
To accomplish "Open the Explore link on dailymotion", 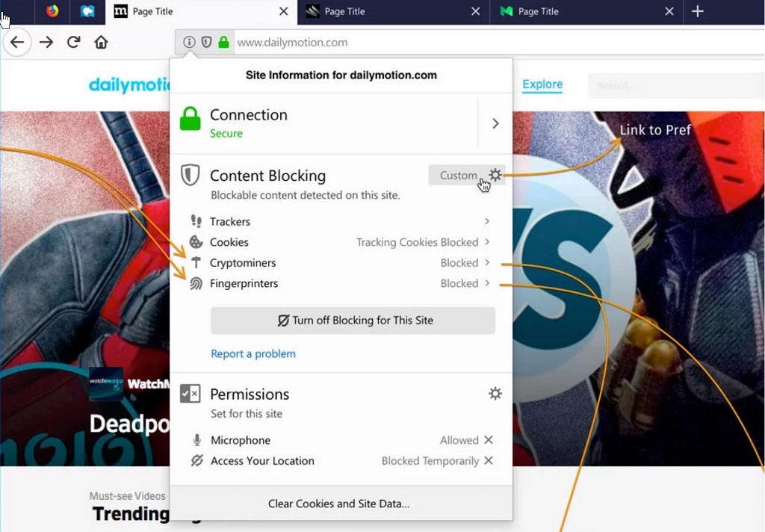I will (542, 84).
